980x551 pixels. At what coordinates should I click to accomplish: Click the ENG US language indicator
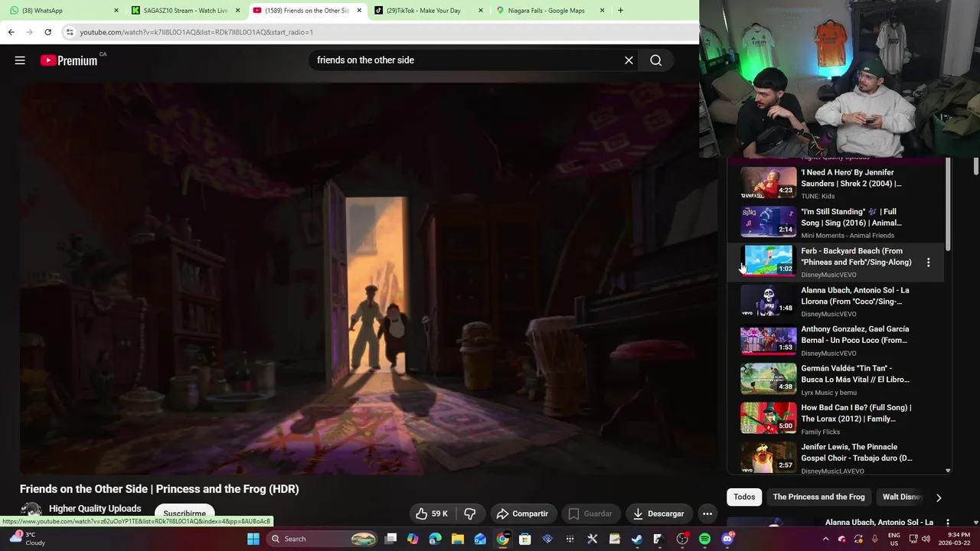point(894,539)
